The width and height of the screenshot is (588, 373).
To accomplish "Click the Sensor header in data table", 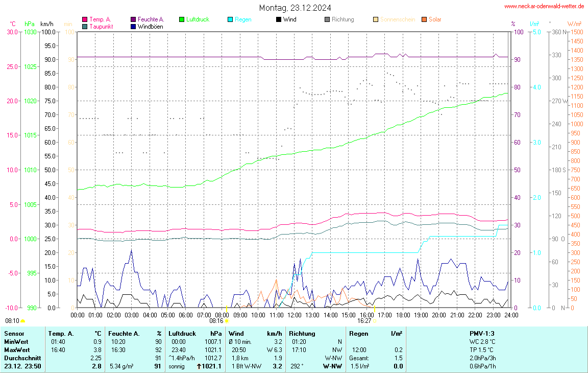I will tap(14, 333).
